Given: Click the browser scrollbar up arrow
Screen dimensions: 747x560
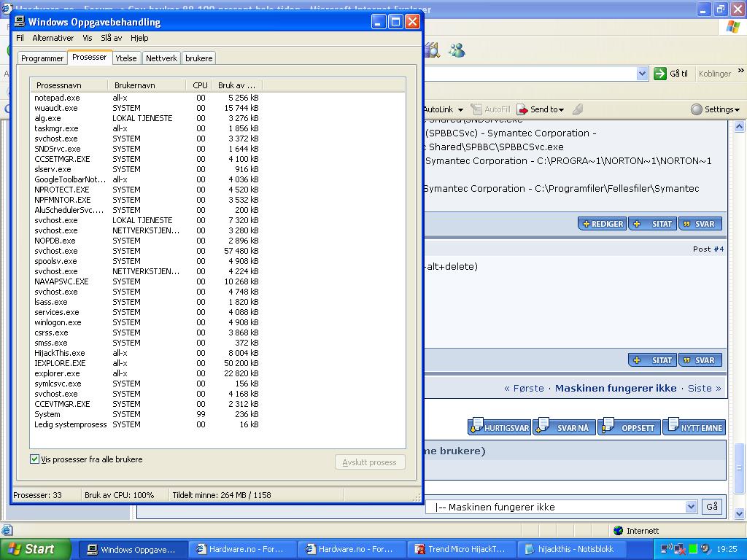Looking at the screenshot, I should point(740,127).
